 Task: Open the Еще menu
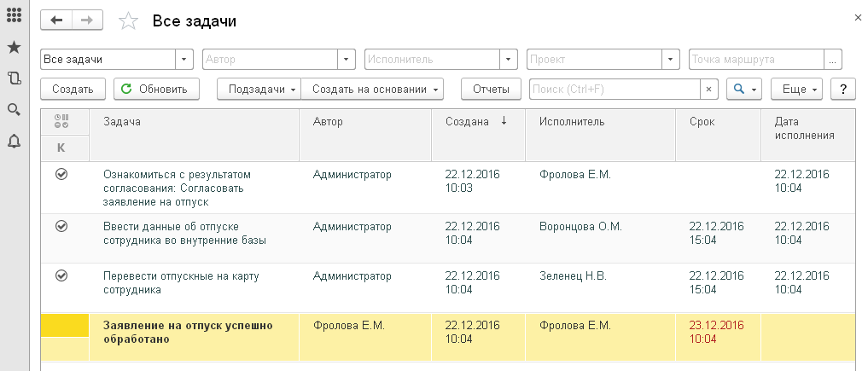tap(796, 89)
